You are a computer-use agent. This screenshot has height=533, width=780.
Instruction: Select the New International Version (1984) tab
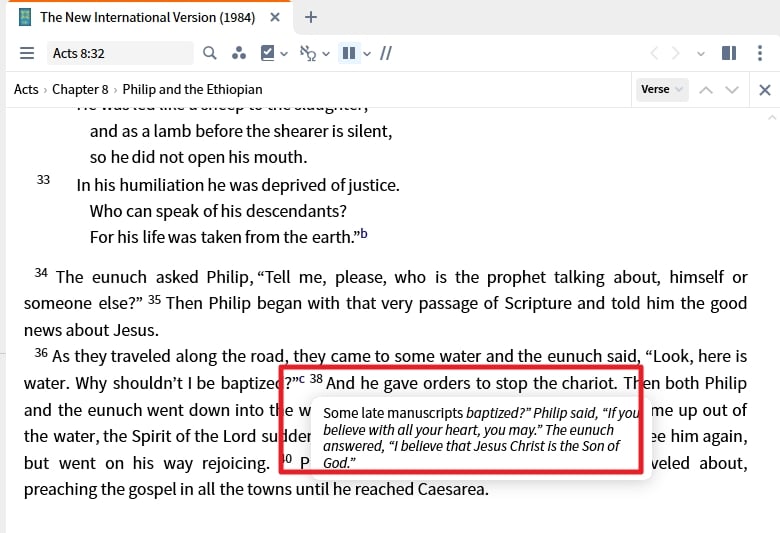(147, 17)
